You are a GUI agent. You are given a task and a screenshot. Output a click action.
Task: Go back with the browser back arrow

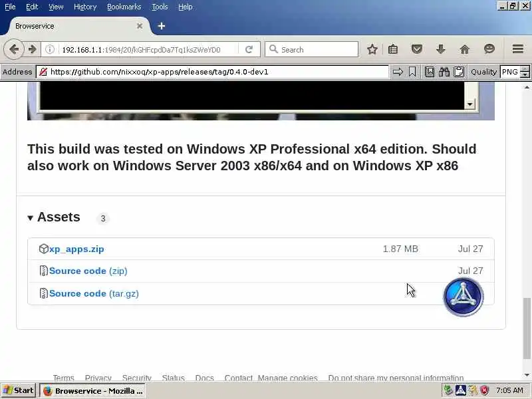pyautogui.click(x=14, y=49)
